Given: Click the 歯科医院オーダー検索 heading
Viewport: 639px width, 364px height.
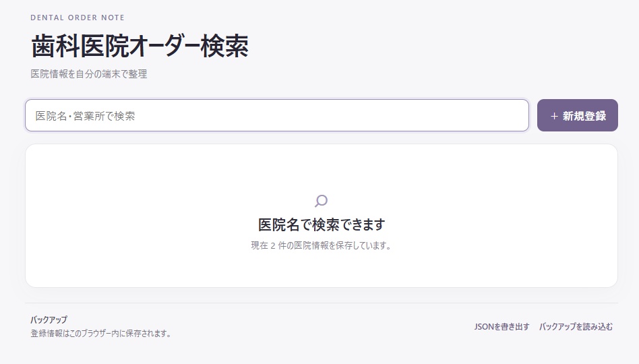Looking at the screenshot, I should (140, 46).
